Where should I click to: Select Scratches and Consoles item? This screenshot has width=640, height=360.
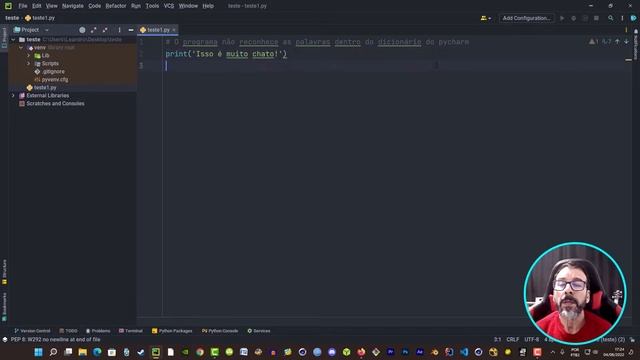[x=52, y=104]
